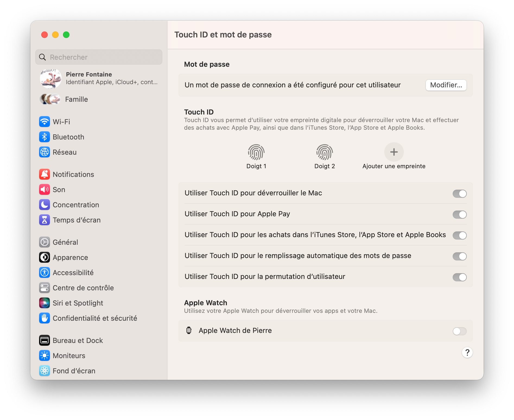Screen dimensions: 514x420
Task: Click the Apple Watch de Pierre text
Action: click(235, 330)
